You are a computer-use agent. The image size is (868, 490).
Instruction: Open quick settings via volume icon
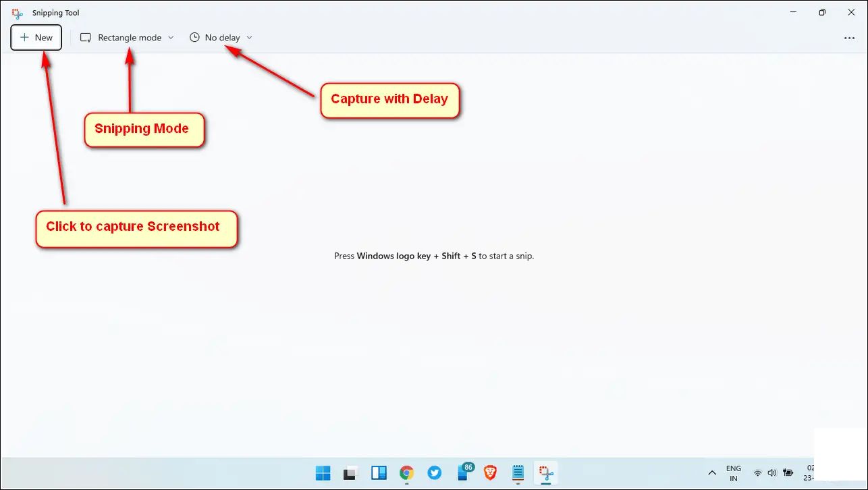click(x=772, y=473)
